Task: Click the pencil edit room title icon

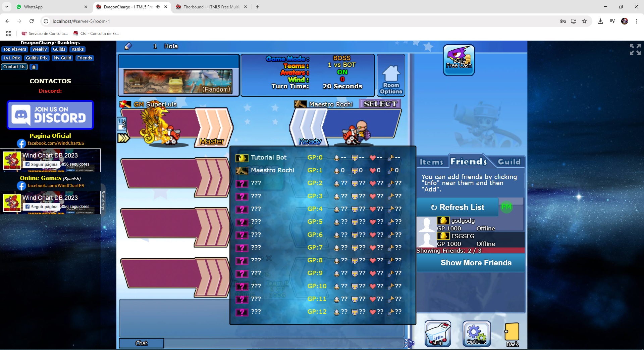Action: [128, 46]
